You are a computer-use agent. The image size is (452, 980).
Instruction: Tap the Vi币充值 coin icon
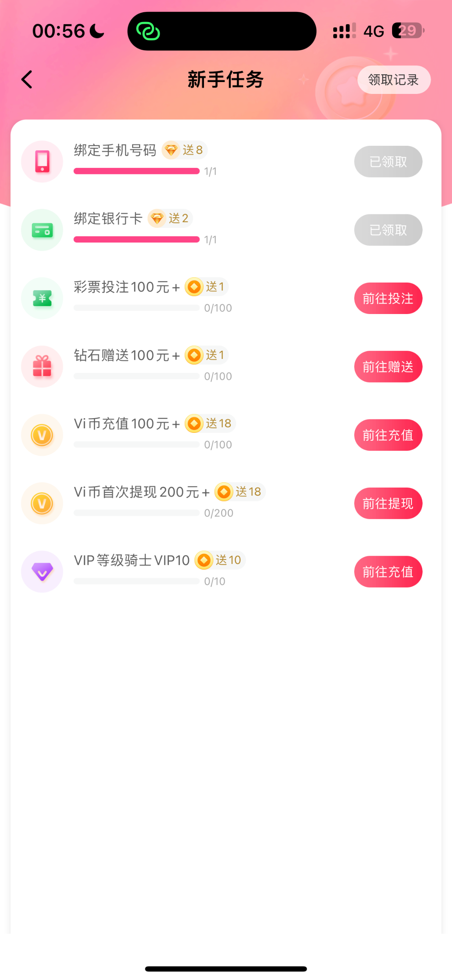(42, 435)
